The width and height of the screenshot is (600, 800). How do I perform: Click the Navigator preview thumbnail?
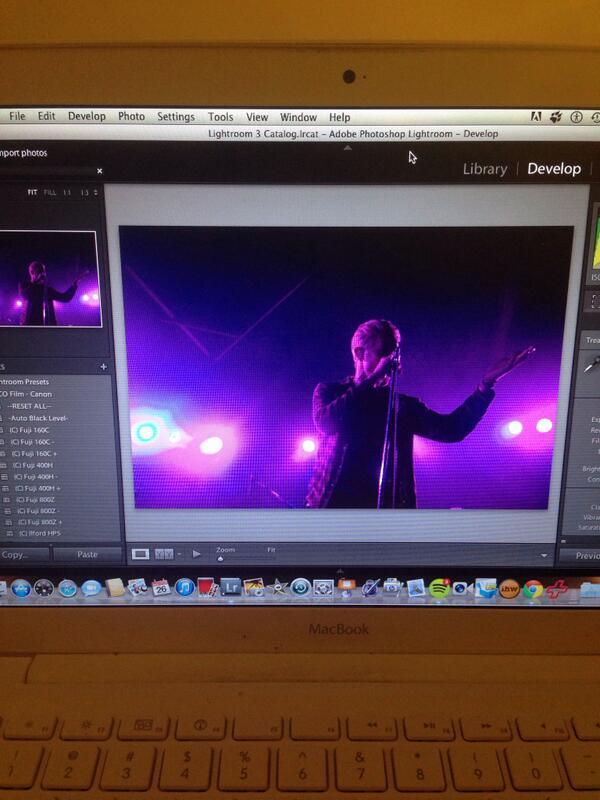(50, 279)
